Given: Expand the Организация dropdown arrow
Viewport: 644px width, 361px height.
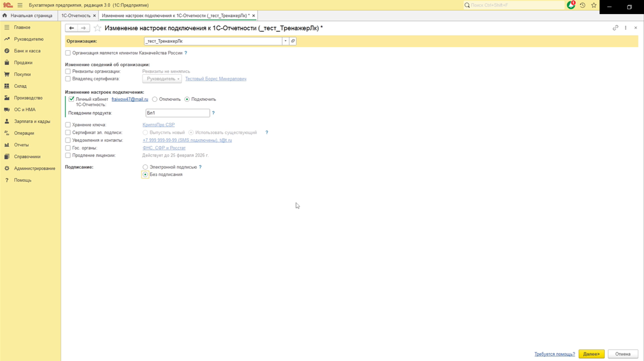Looking at the screenshot, I should [x=286, y=41].
